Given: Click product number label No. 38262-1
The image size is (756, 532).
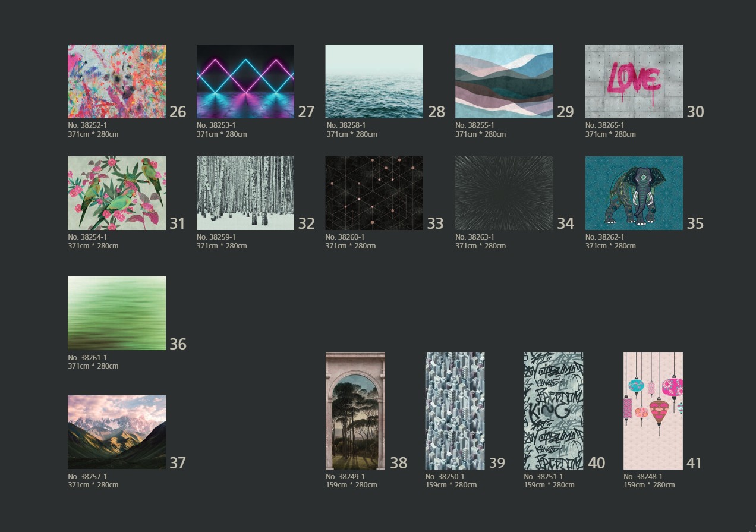Looking at the screenshot, I should [604, 237].
